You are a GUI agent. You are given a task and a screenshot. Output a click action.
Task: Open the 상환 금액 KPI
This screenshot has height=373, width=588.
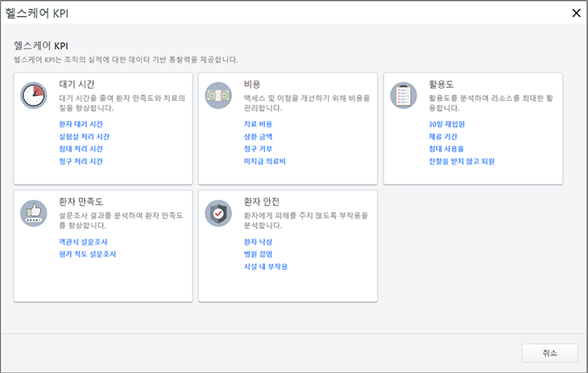coord(258,137)
